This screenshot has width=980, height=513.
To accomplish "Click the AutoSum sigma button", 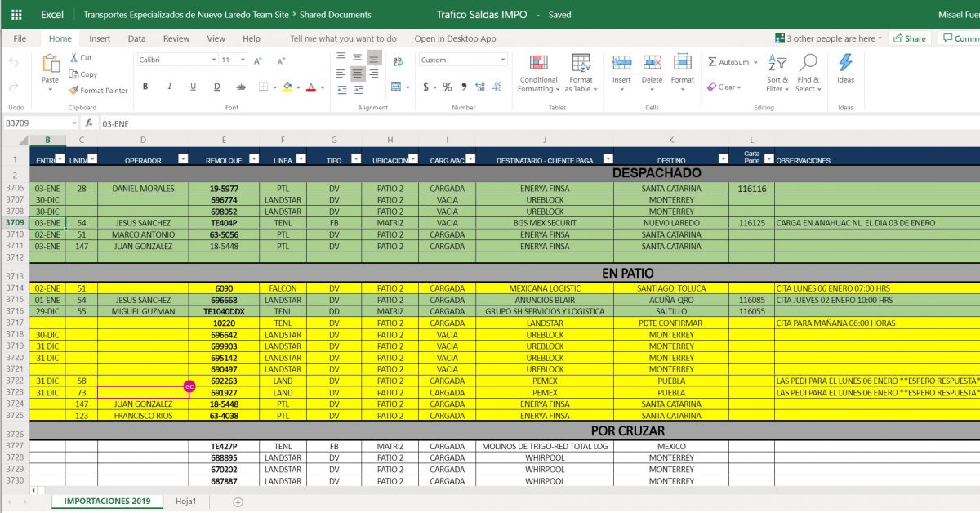I will point(732,62).
